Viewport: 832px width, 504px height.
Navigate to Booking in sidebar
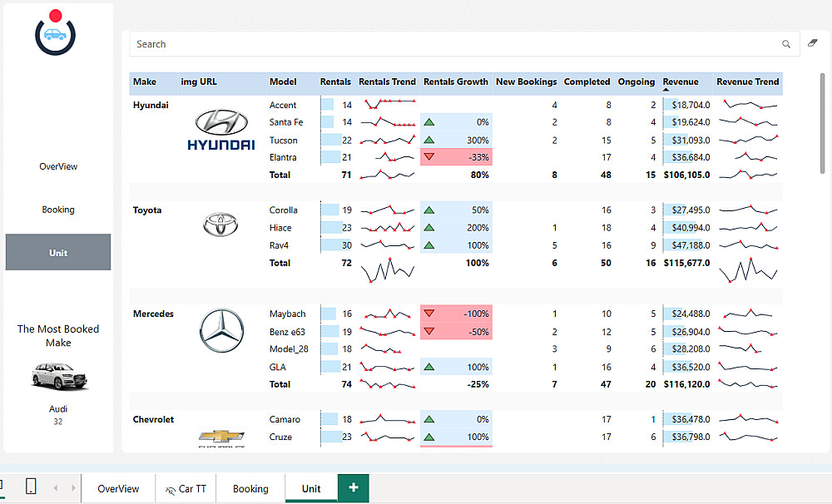click(x=58, y=210)
